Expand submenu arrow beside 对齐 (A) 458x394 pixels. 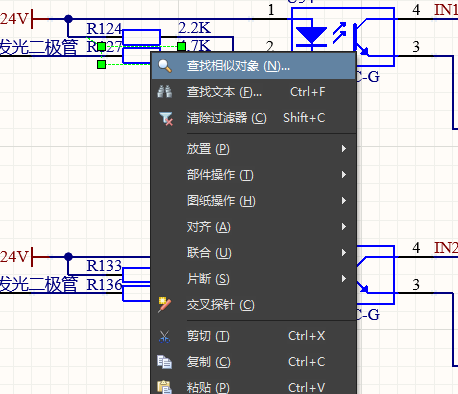point(344,227)
